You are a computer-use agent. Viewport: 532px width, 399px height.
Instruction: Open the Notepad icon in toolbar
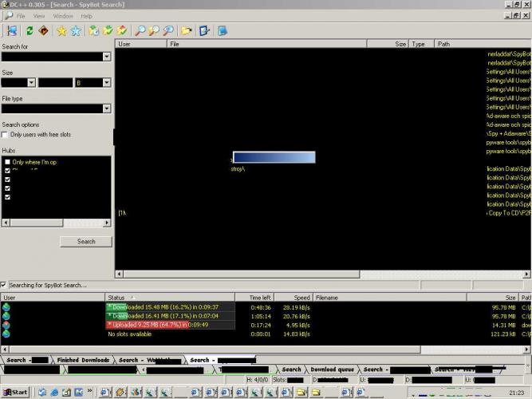click(x=223, y=30)
